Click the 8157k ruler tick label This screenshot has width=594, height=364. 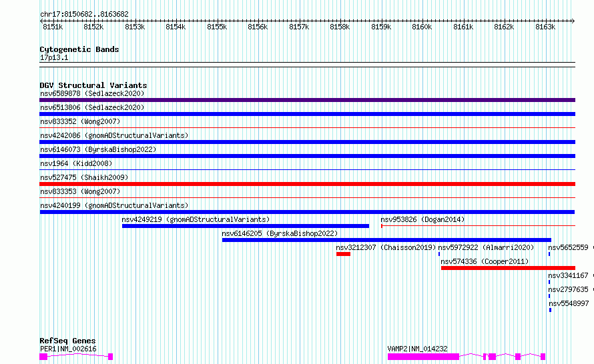[299, 27]
